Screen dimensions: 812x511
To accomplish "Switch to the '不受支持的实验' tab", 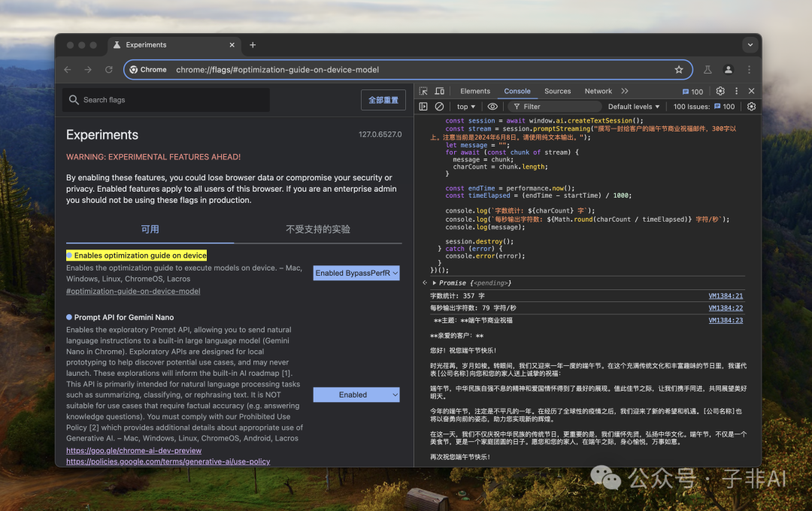I will (318, 229).
